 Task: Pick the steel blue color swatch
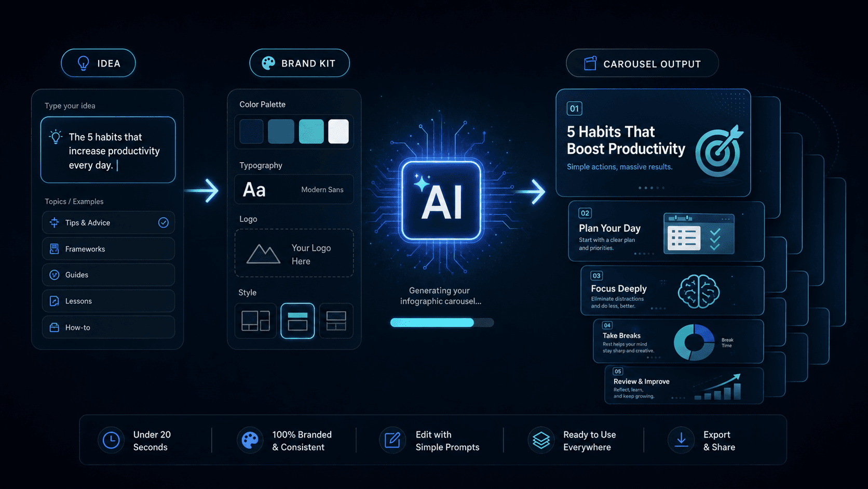(x=281, y=131)
